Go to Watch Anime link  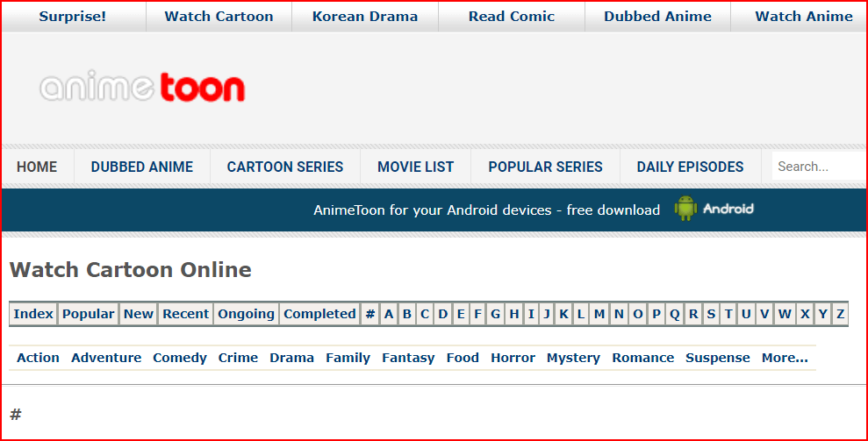point(804,17)
